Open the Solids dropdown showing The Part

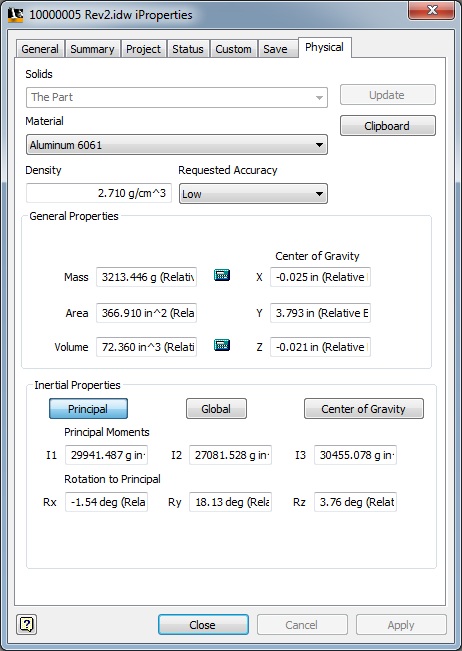(177, 97)
